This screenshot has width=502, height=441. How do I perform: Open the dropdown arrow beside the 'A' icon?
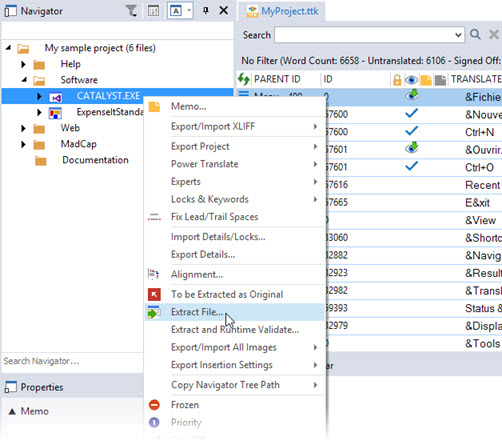(189, 11)
